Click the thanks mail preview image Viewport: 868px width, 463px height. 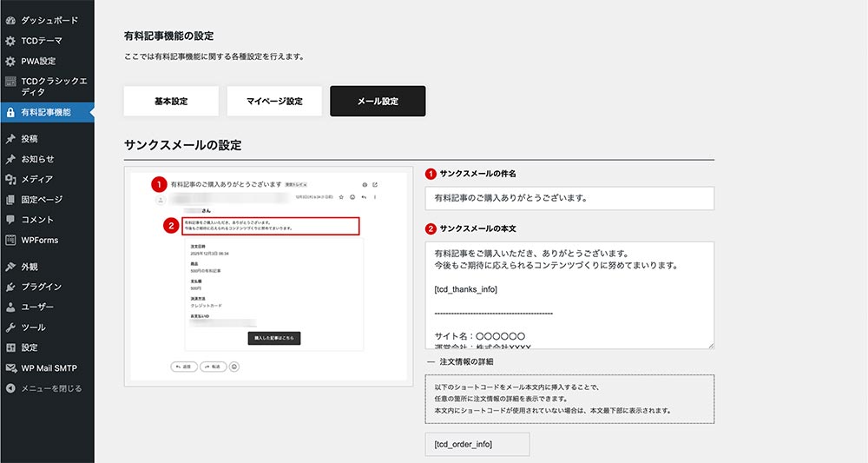[268, 276]
